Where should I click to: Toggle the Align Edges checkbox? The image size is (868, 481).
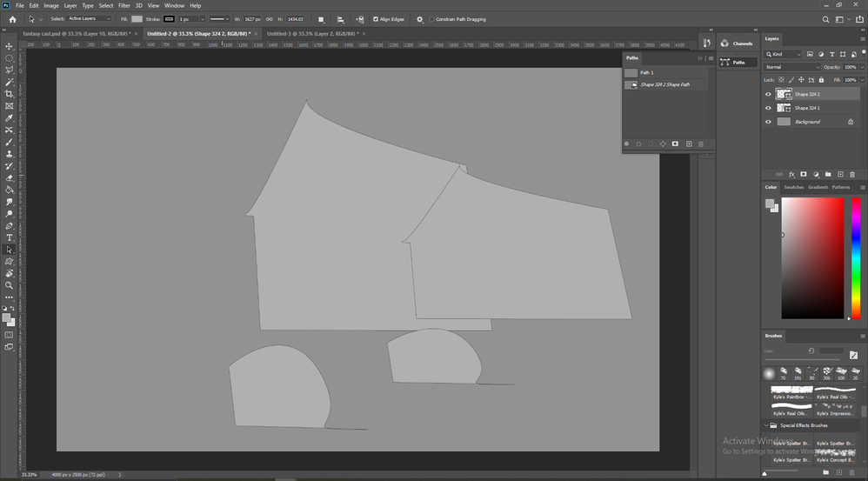[376, 18]
